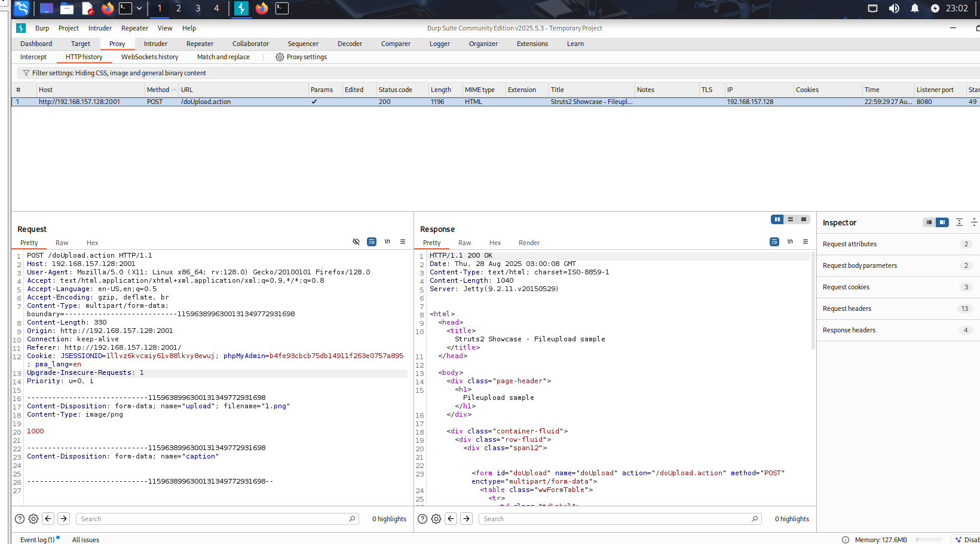Viewport: 980px width, 544px height.
Task: Switch the Request view to Hex
Action: tap(92, 243)
